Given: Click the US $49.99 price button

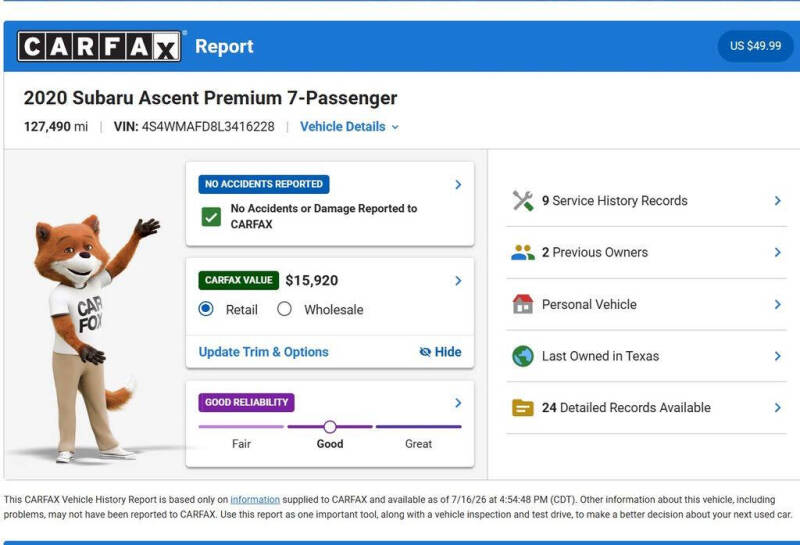Looking at the screenshot, I should [x=755, y=46].
